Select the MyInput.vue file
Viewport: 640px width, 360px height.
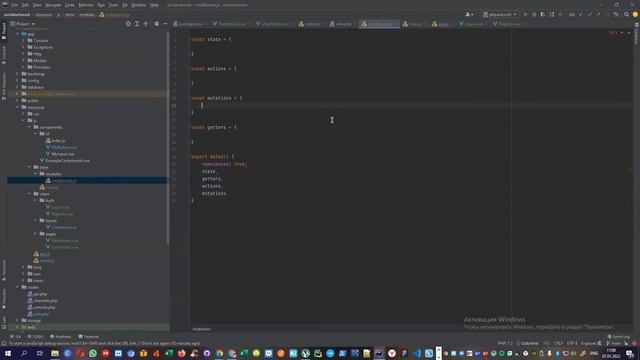[x=63, y=154]
